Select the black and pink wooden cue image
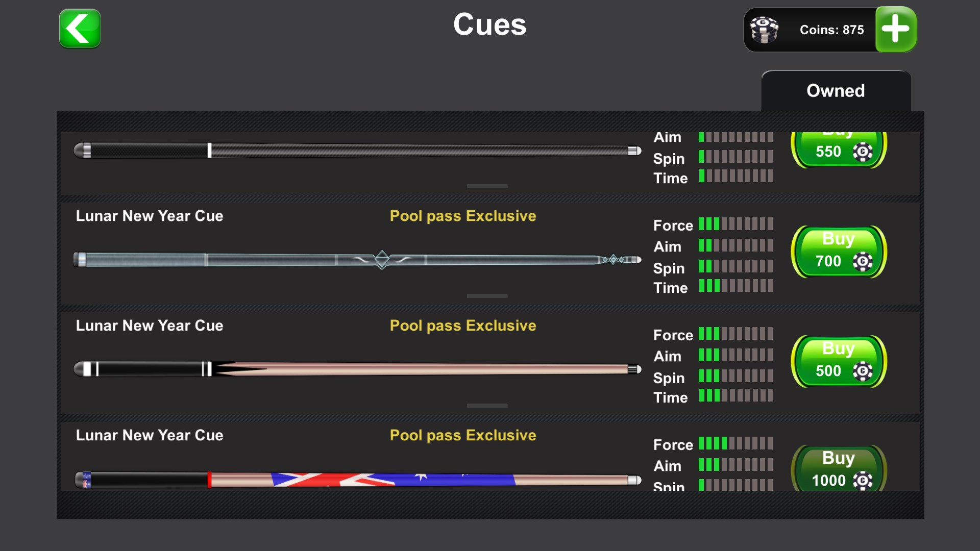 pyautogui.click(x=357, y=369)
